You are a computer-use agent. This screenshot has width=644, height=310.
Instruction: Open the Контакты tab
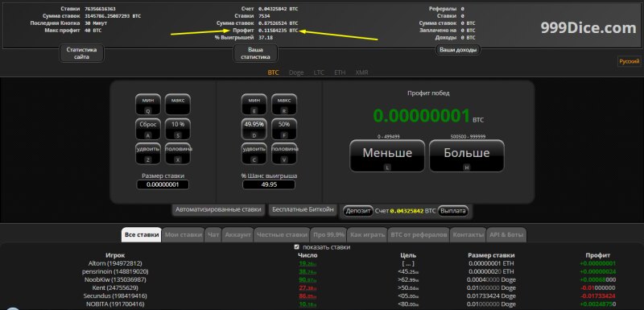point(469,235)
